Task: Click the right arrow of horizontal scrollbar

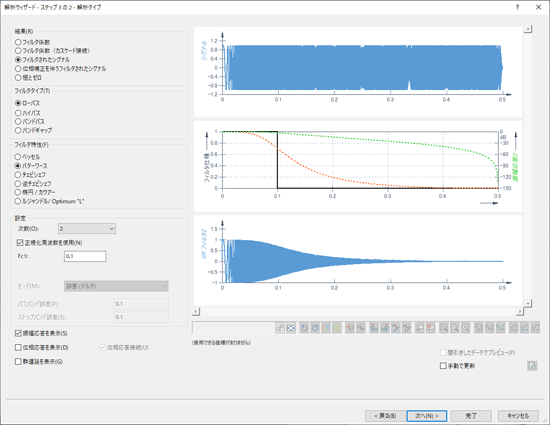Action: click(519, 311)
